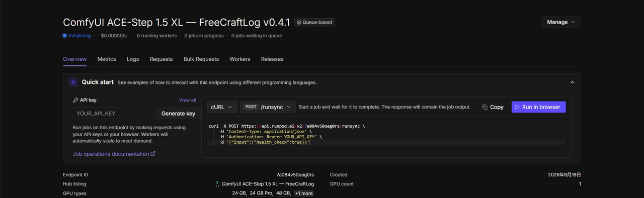Collapse the Quick start section chevron
Screen dimensions: 644x198
click(572, 82)
